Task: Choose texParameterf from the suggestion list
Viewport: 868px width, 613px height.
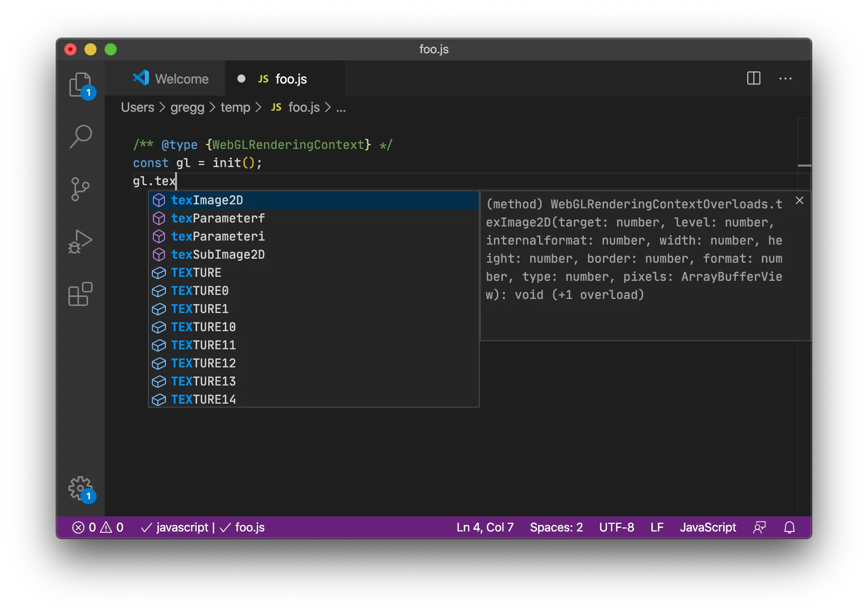Action: [218, 218]
